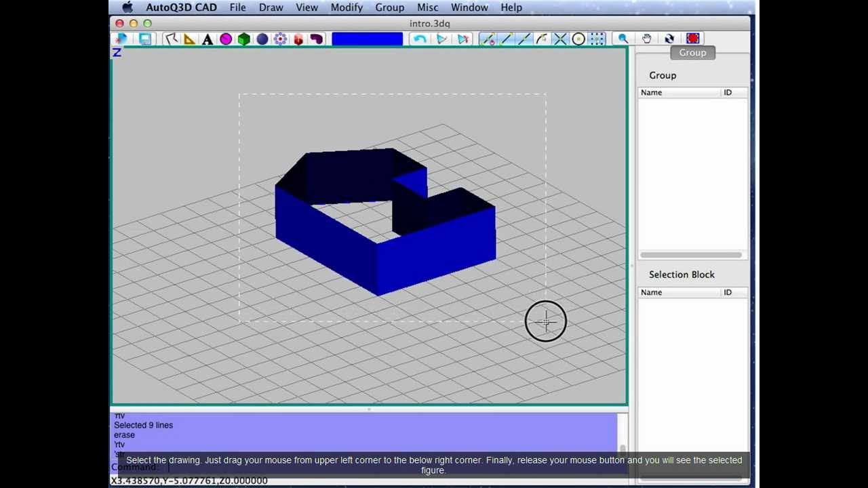Click the open file icon in toolbar
The width and height of the screenshot is (868, 488).
[x=122, y=39]
